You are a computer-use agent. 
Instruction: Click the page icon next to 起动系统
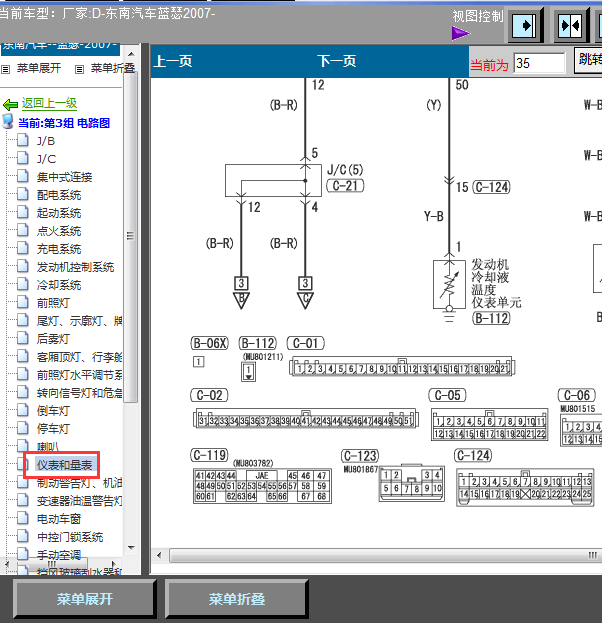pos(22,213)
